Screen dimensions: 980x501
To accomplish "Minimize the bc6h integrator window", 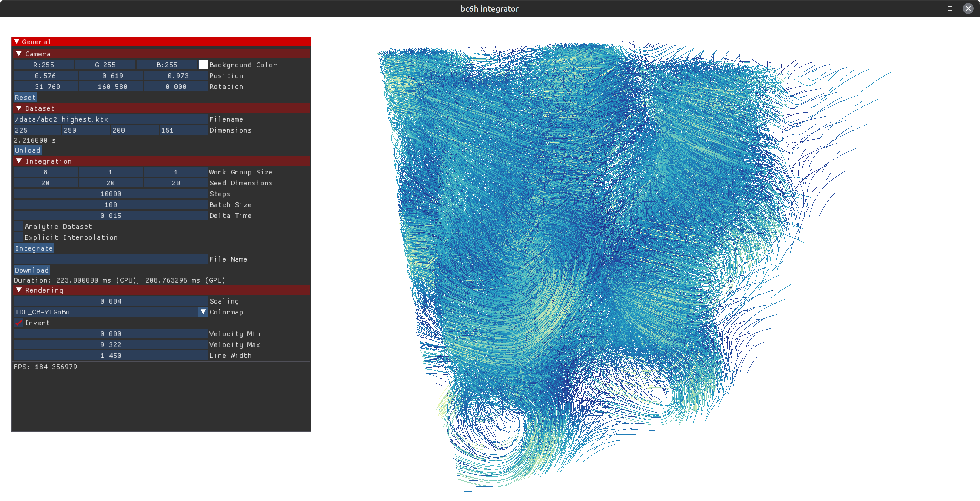I will pos(932,8).
